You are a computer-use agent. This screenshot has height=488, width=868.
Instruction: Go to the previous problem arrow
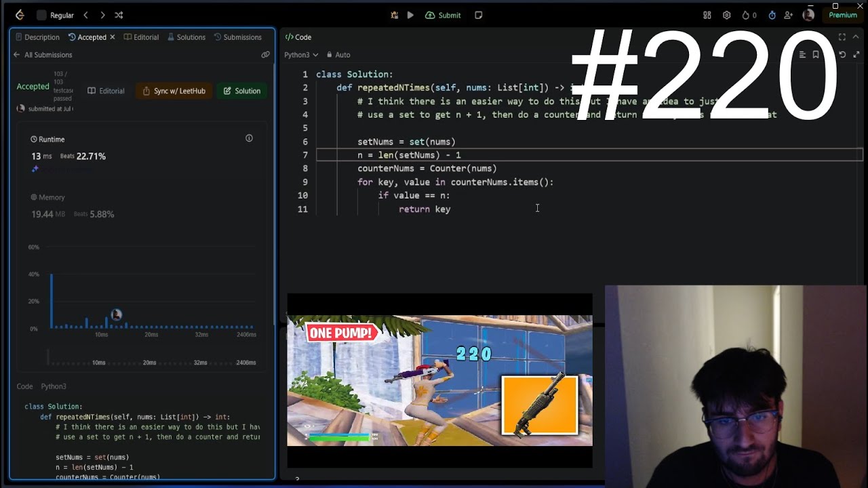pos(85,15)
